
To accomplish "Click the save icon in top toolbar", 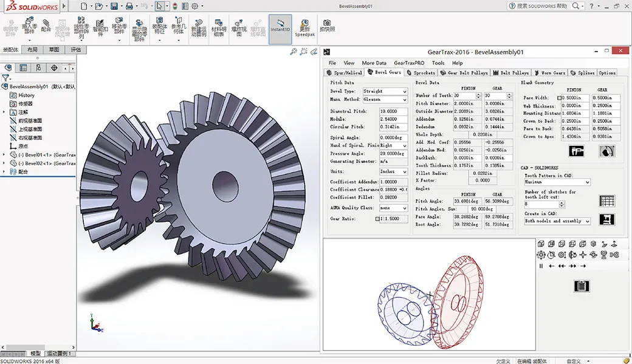I will (114, 6).
